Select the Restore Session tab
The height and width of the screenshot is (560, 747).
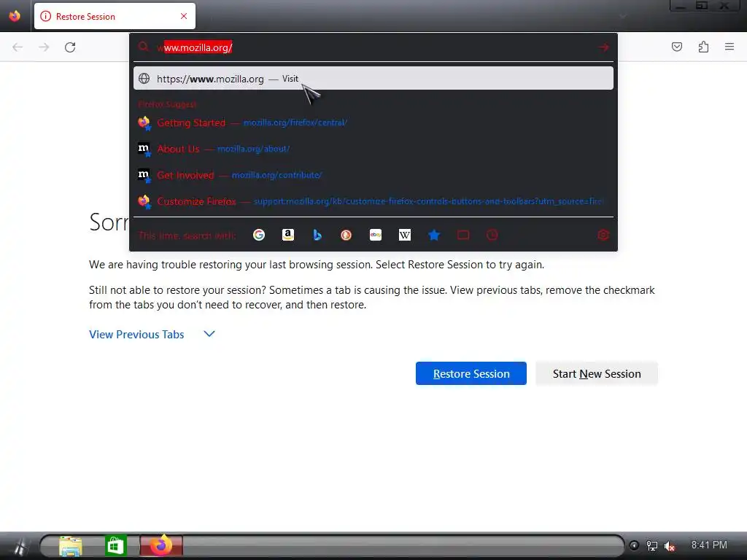[115, 16]
